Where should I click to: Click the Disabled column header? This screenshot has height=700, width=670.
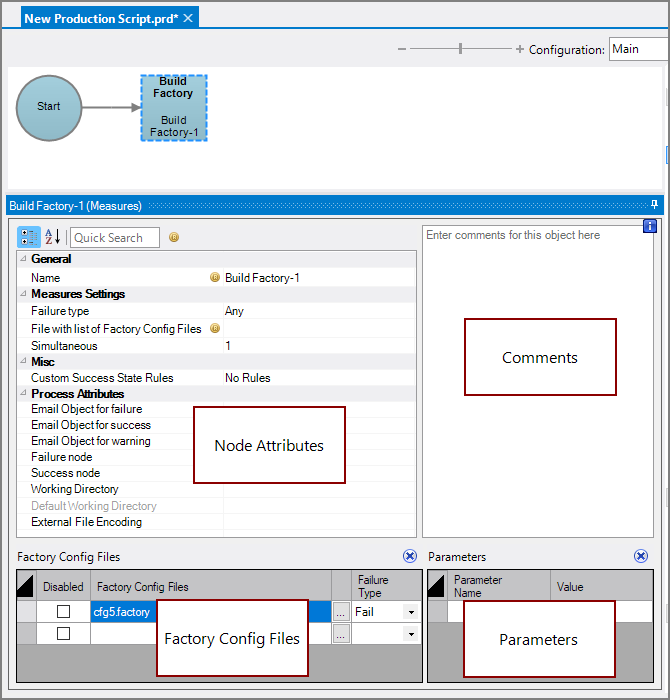63,586
